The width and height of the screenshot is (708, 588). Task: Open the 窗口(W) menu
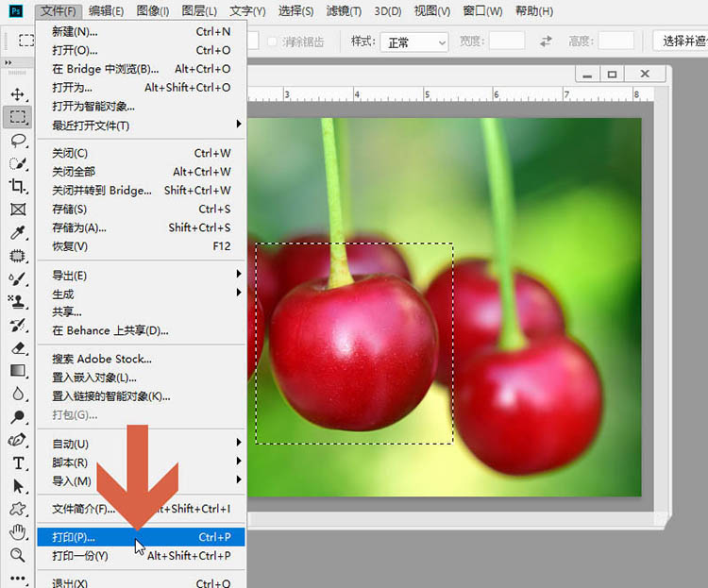coord(482,10)
